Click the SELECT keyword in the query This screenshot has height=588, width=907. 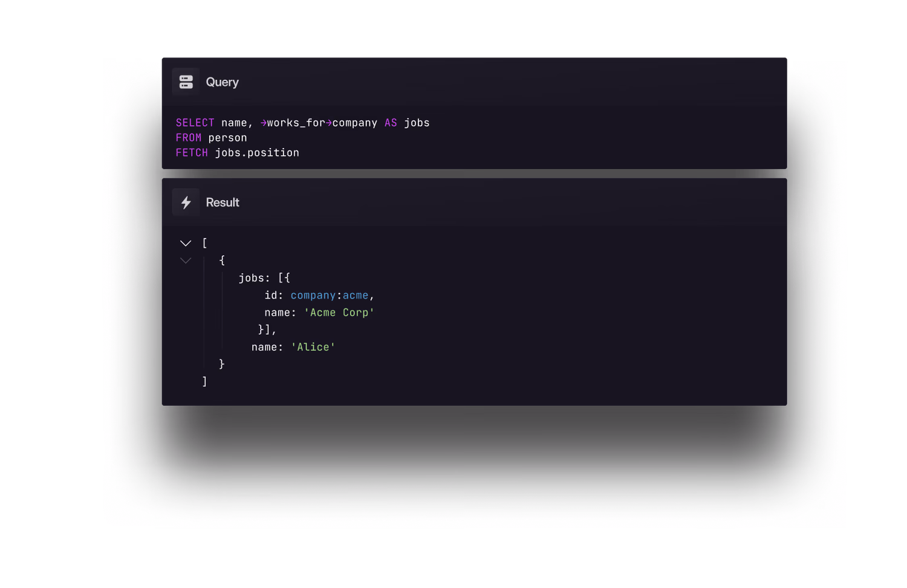[x=195, y=123]
